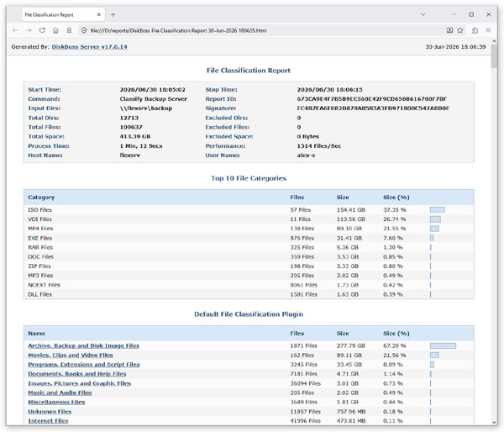Click the '1 Min, 12 Secs' process time
This screenshot has width=504, height=432.
(141, 145)
